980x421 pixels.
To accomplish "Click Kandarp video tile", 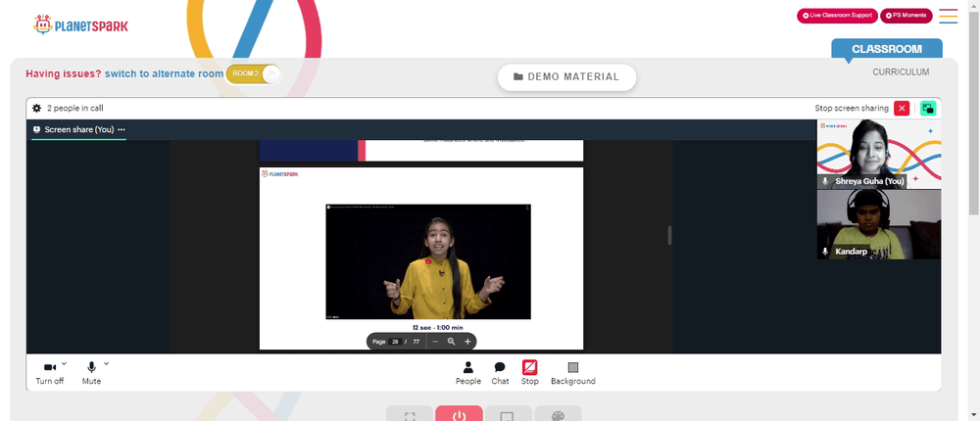I will (879, 224).
